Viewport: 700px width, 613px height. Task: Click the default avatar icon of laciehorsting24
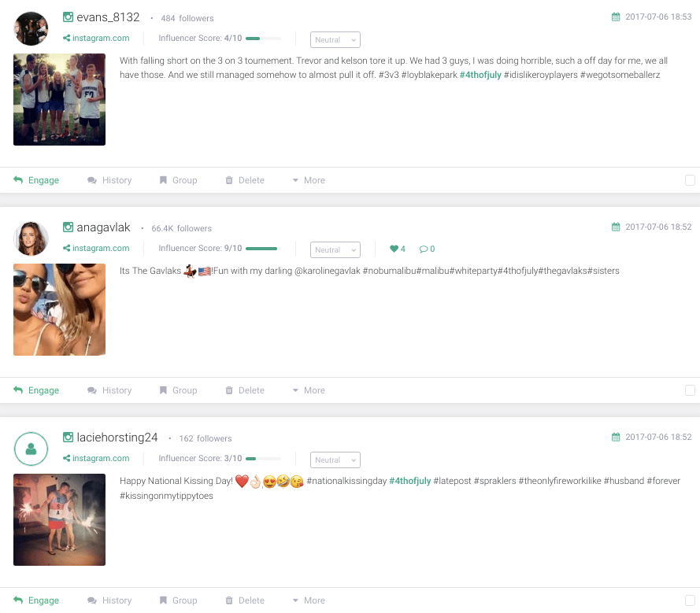click(31, 449)
